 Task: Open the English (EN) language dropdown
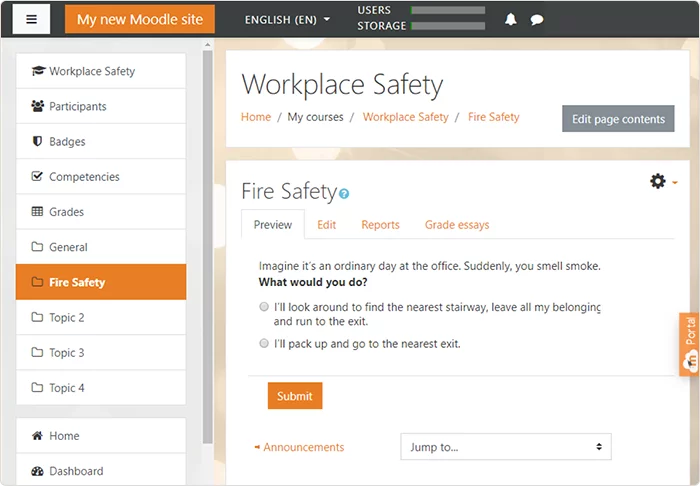click(x=287, y=19)
